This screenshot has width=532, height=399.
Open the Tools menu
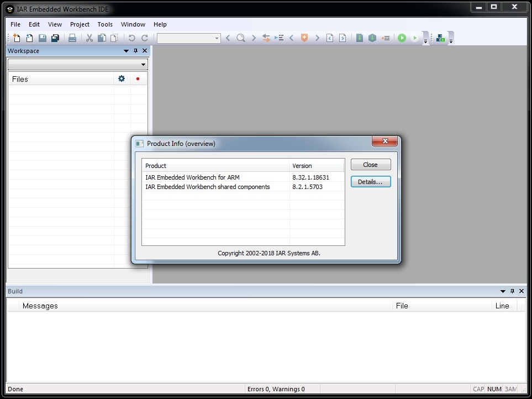pyautogui.click(x=105, y=24)
